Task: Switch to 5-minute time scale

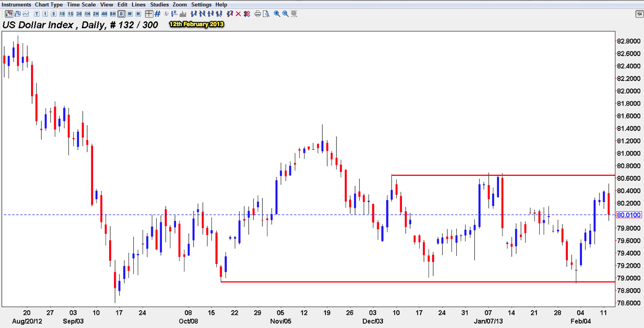Action: click(53, 14)
